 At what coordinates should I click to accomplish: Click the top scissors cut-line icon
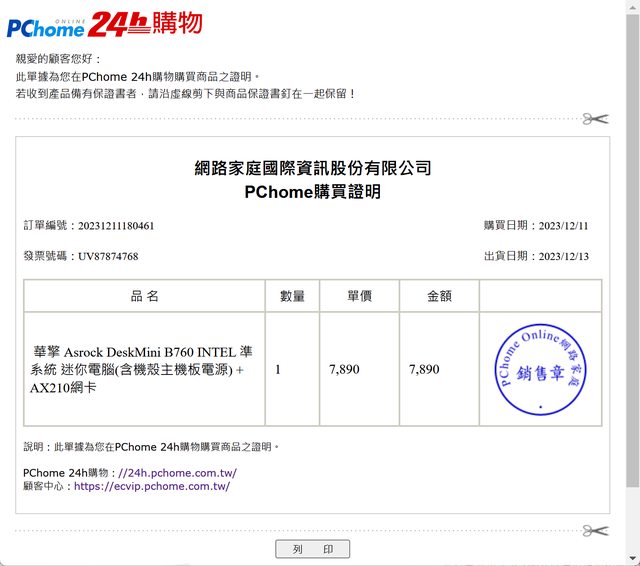coord(595,119)
